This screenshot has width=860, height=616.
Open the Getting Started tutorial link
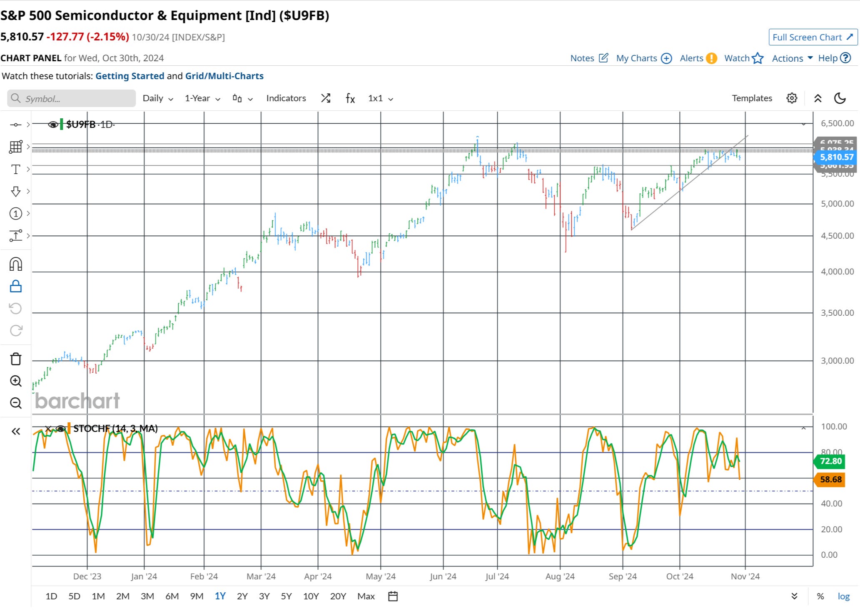point(130,76)
